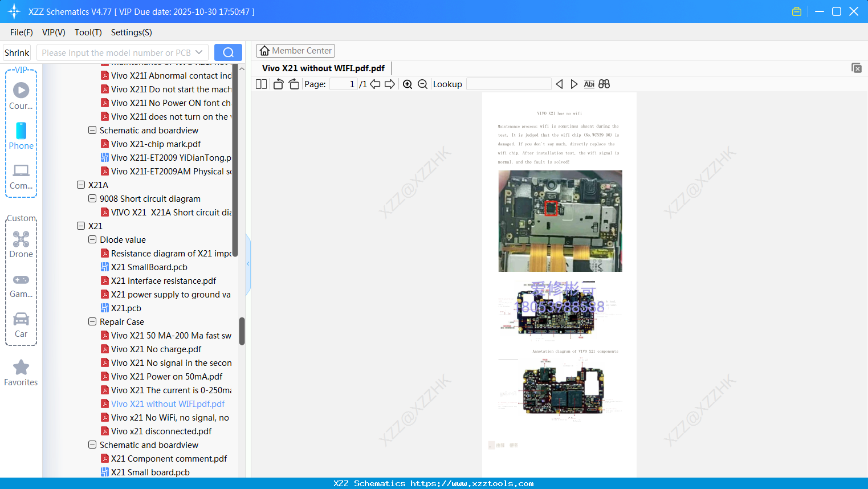This screenshot has height=489, width=868.
Task: Collapse the upper Schematic and boardview folder
Action: coord(92,131)
